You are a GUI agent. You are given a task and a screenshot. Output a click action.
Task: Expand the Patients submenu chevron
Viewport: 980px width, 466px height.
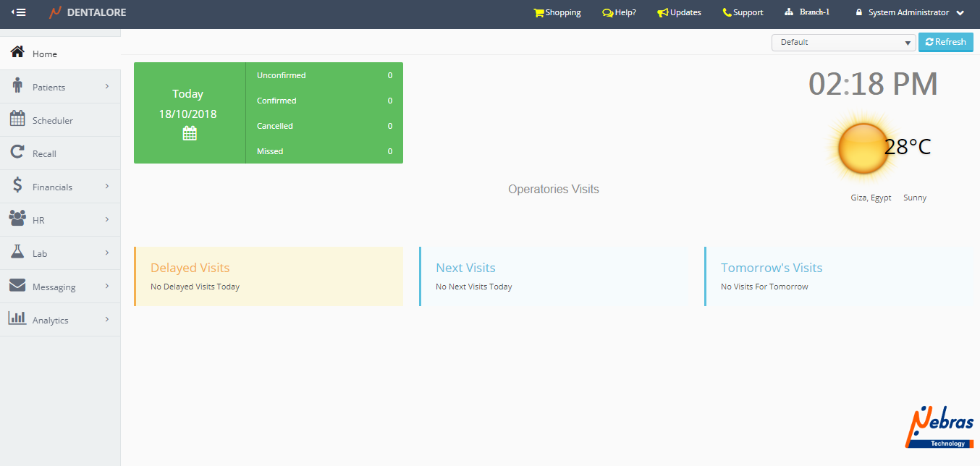[107, 87]
